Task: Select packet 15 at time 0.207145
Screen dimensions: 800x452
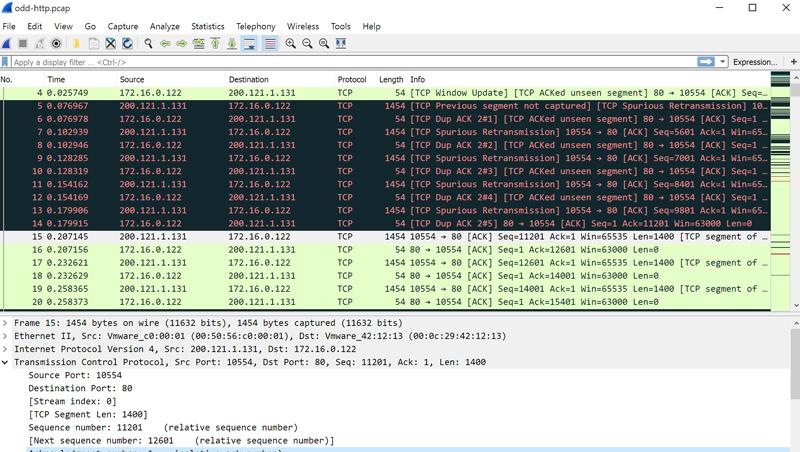Action: coord(385,237)
